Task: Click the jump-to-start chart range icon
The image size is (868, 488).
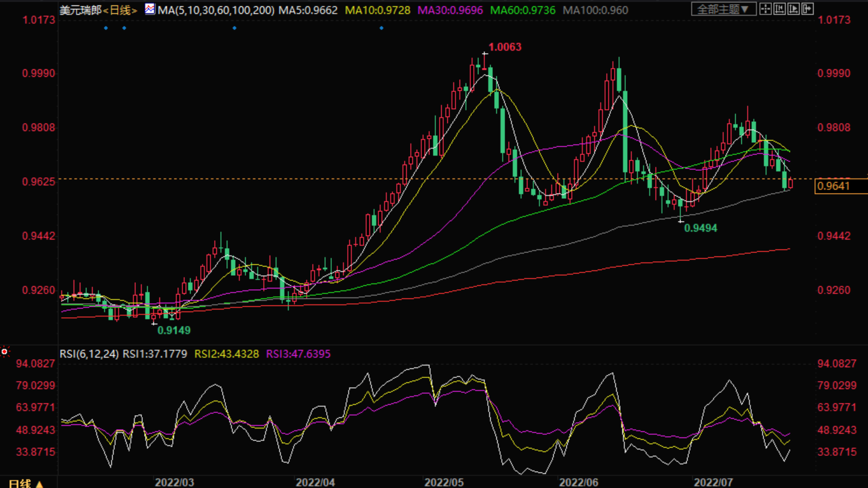Action: pyautogui.click(x=779, y=9)
